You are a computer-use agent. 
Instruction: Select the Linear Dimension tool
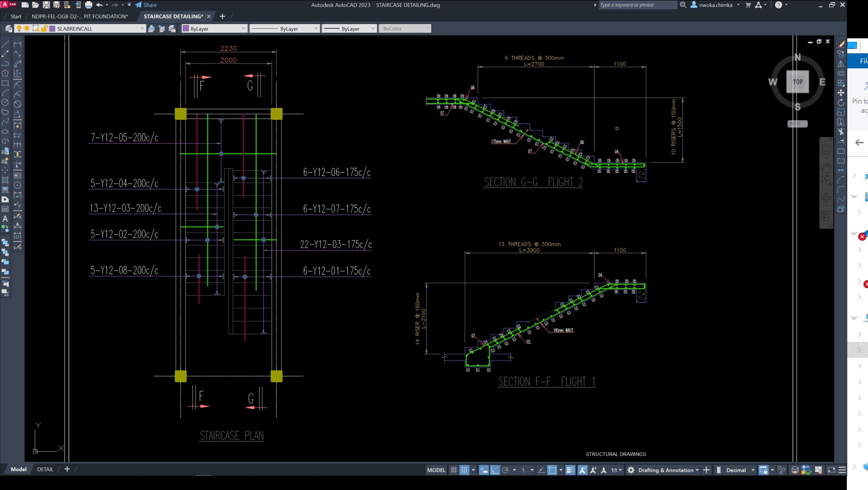[x=18, y=45]
